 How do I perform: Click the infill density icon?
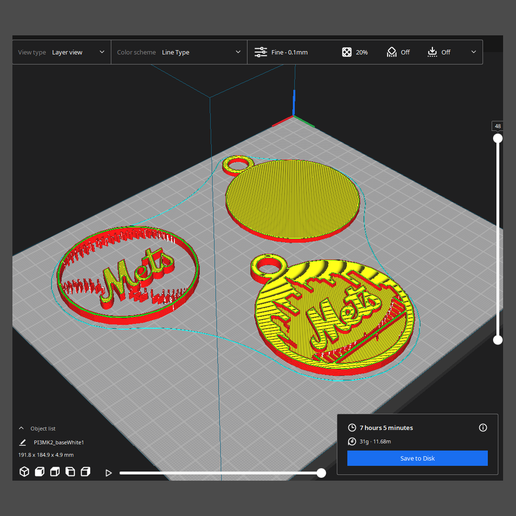point(347,52)
